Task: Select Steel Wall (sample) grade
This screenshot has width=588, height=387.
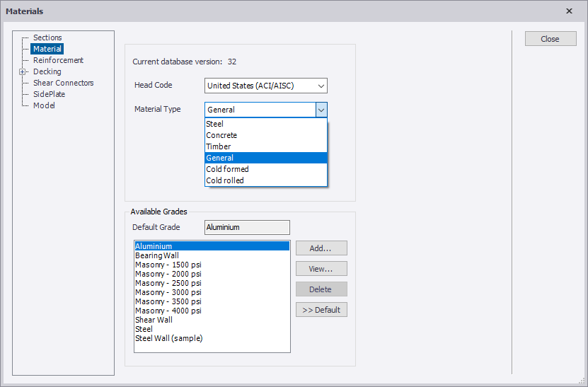Action: (169, 338)
